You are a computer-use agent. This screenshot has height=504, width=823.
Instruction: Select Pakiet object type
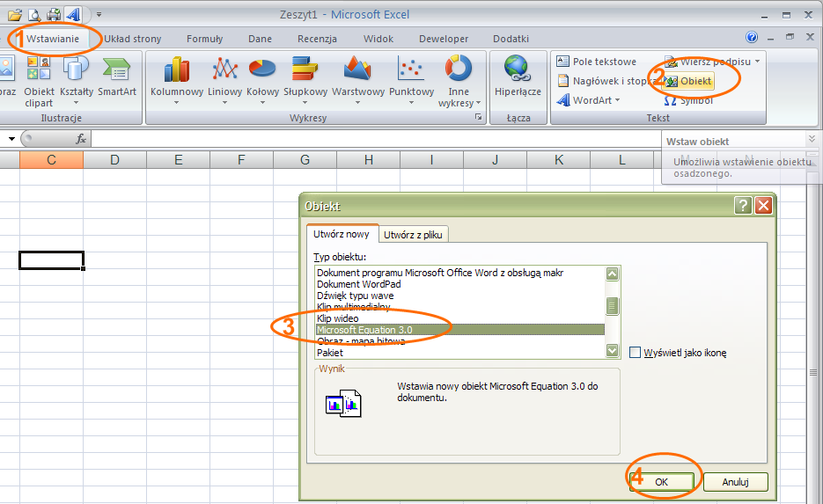(330, 353)
